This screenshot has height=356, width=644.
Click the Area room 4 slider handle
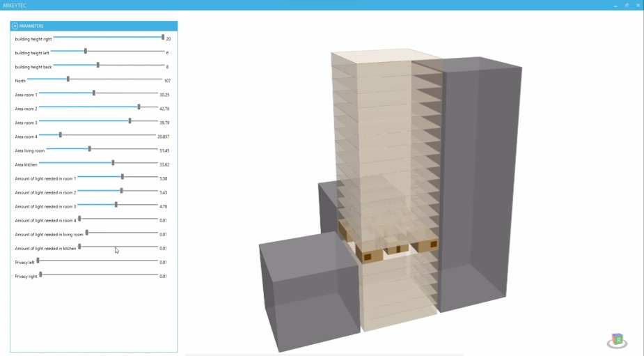pyautogui.click(x=61, y=134)
